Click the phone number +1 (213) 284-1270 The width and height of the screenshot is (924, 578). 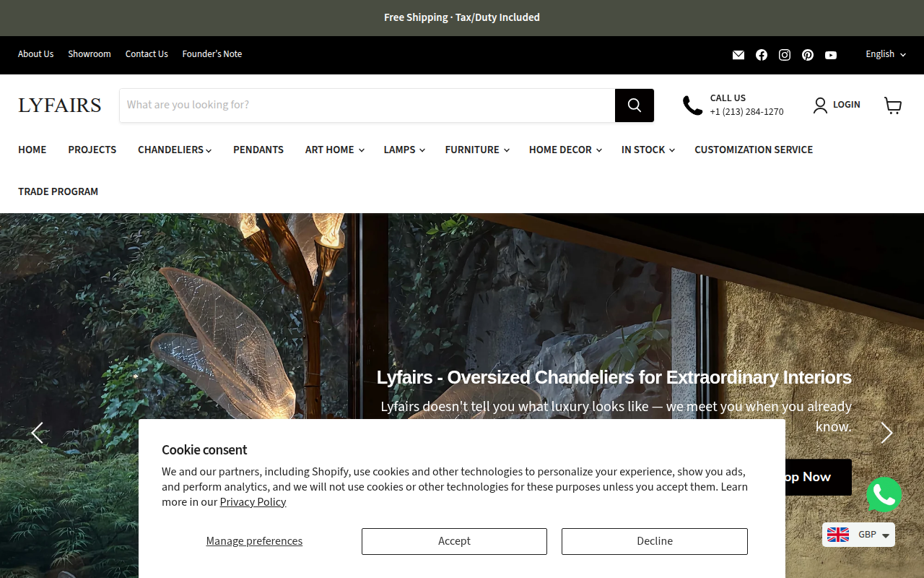pyautogui.click(x=746, y=112)
